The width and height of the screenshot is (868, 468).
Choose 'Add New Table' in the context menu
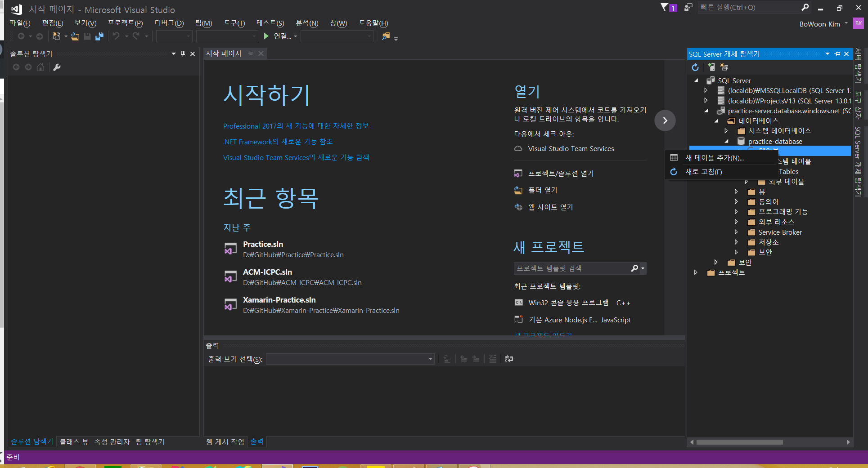coord(714,158)
